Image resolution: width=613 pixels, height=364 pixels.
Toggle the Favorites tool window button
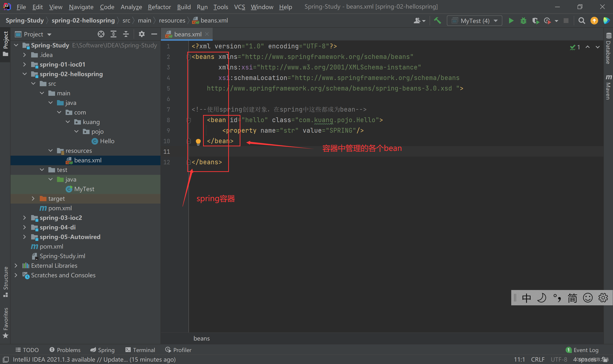(5, 323)
